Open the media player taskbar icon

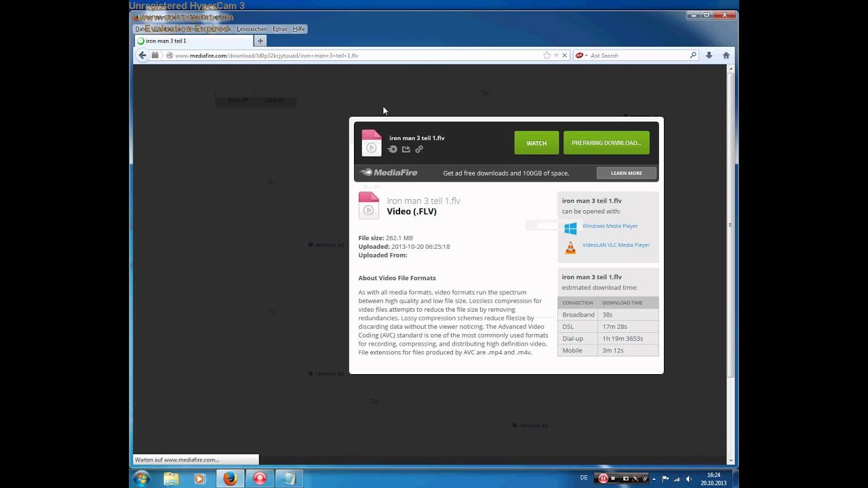pyautogui.click(x=199, y=479)
